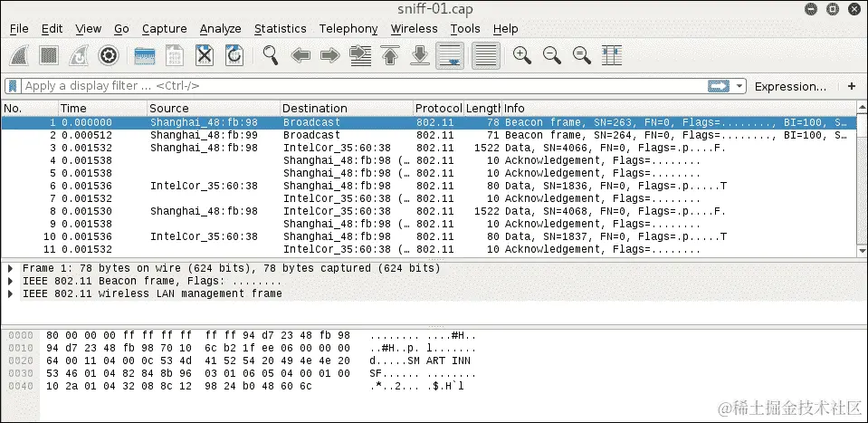
Task: Click the zoom out magnifier icon
Action: [552, 56]
